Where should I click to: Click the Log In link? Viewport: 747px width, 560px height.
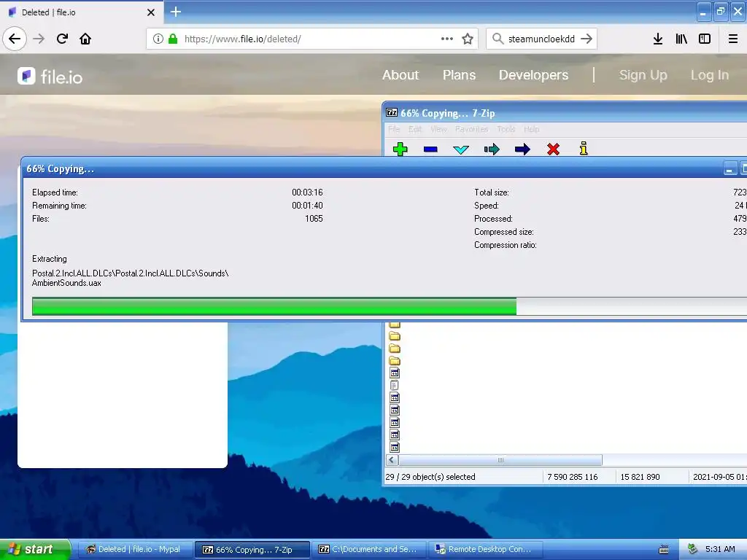tap(710, 75)
